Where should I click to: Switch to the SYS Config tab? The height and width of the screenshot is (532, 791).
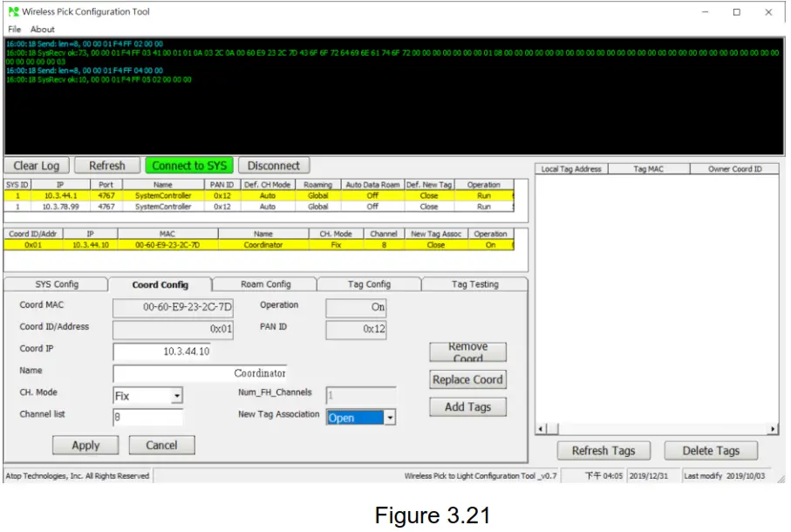(x=57, y=284)
